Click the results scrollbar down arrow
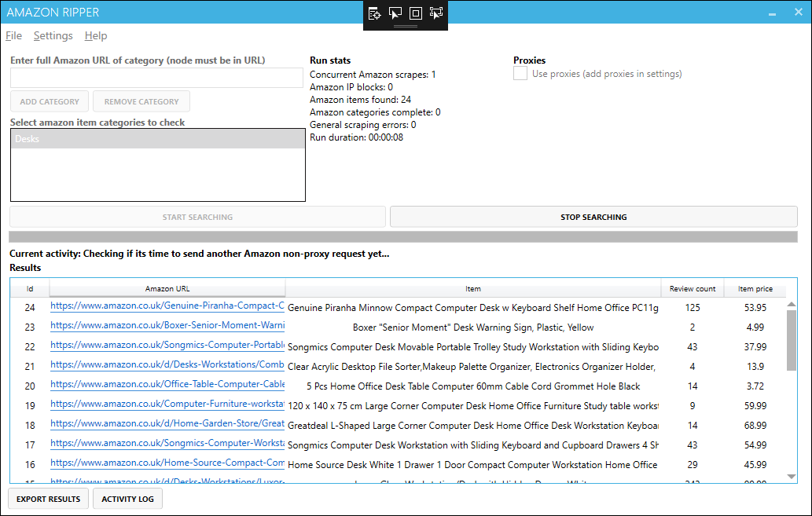 pyautogui.click(x=792, y=476)
